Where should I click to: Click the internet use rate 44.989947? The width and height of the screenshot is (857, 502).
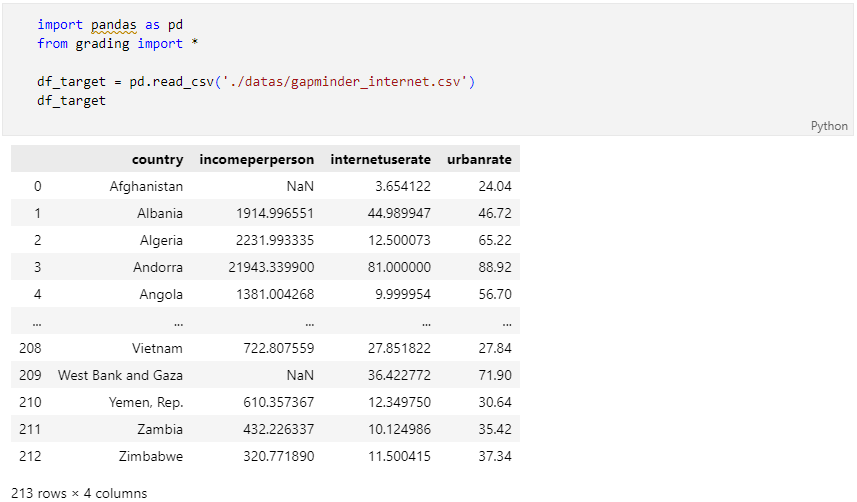point(399,213)
